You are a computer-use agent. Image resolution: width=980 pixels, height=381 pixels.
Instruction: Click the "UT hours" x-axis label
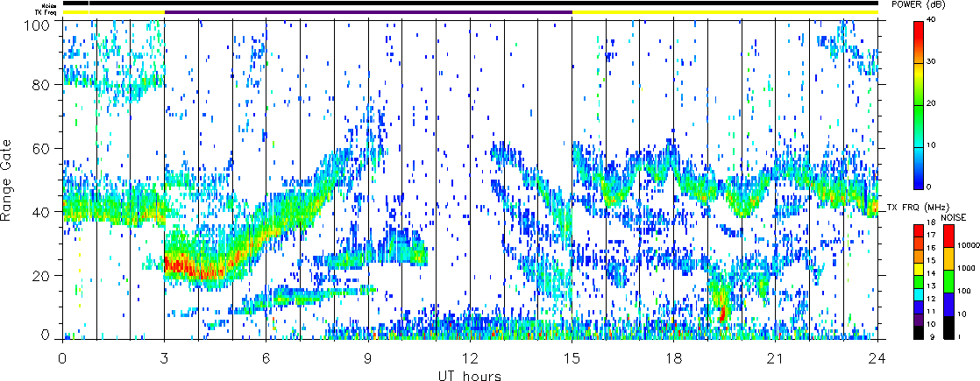470,376
